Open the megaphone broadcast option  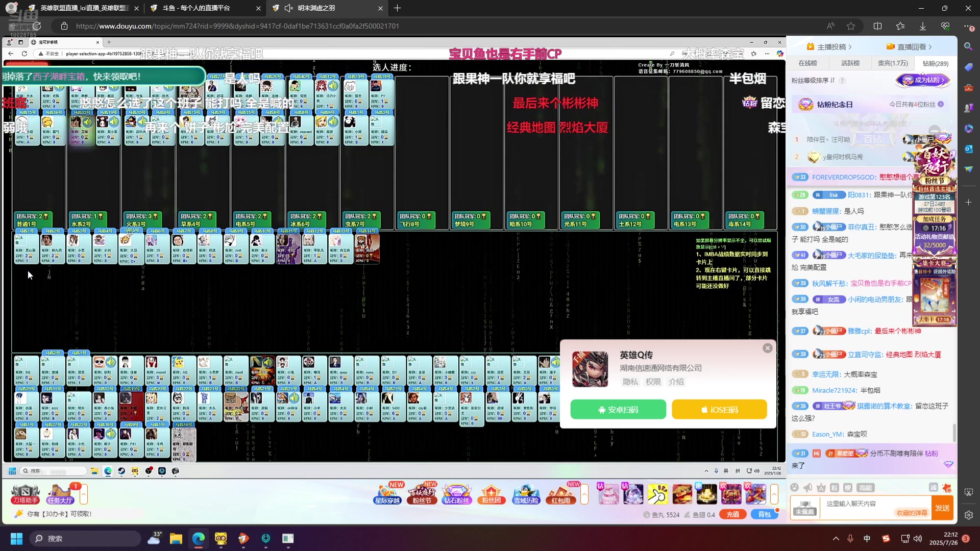point(807,488)
